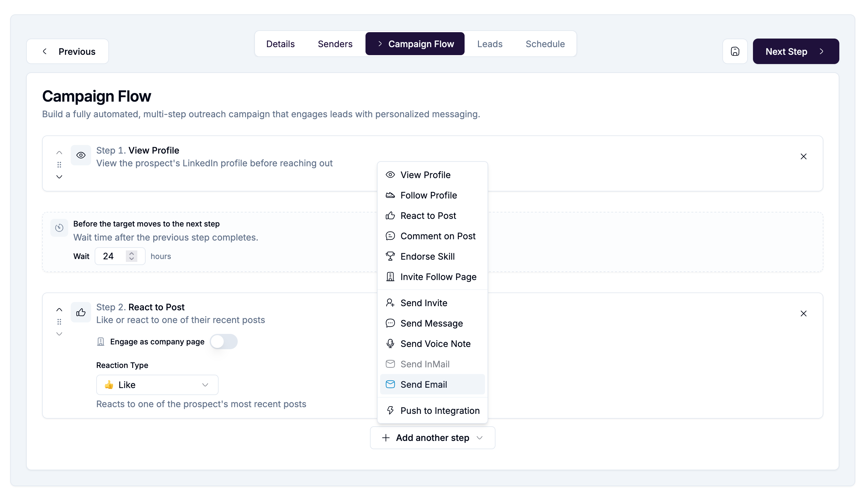868x497 pixels.
Task: Select Send Email from the menu
Action: pyautogui.click(x=432, y=384)
